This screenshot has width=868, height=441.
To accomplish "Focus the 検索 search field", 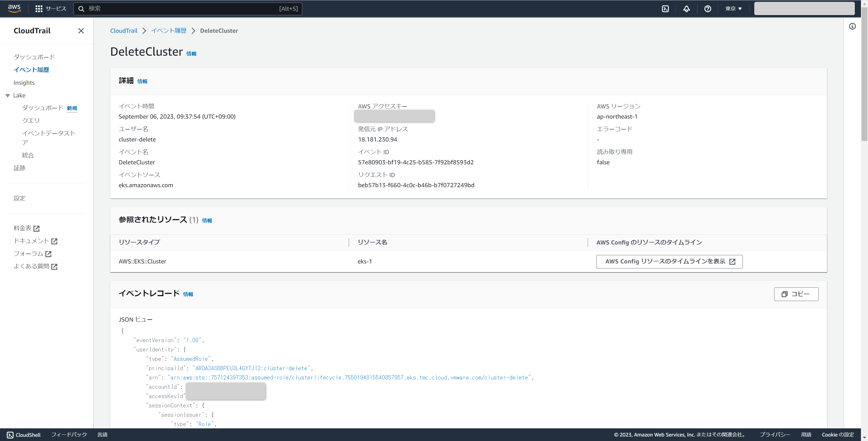I will 182,9.
